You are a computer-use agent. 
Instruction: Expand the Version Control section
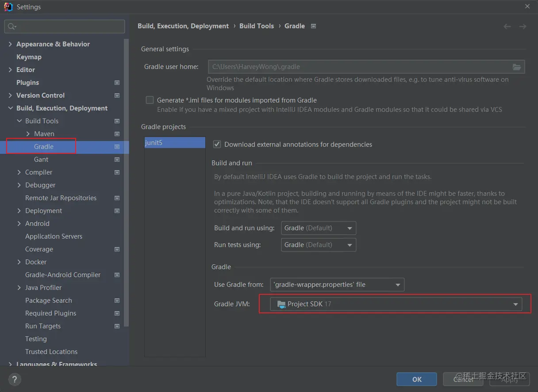[x=10, y=95]
